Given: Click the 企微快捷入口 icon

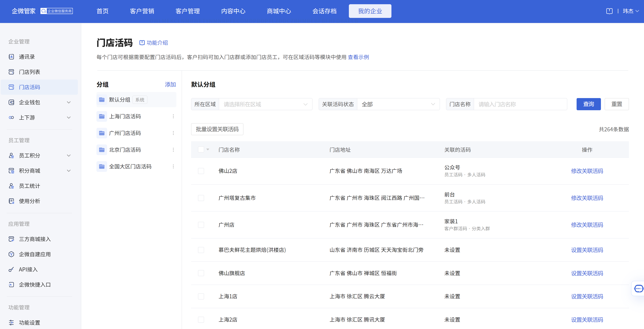Looking at the screenshot, I should 11,285.
